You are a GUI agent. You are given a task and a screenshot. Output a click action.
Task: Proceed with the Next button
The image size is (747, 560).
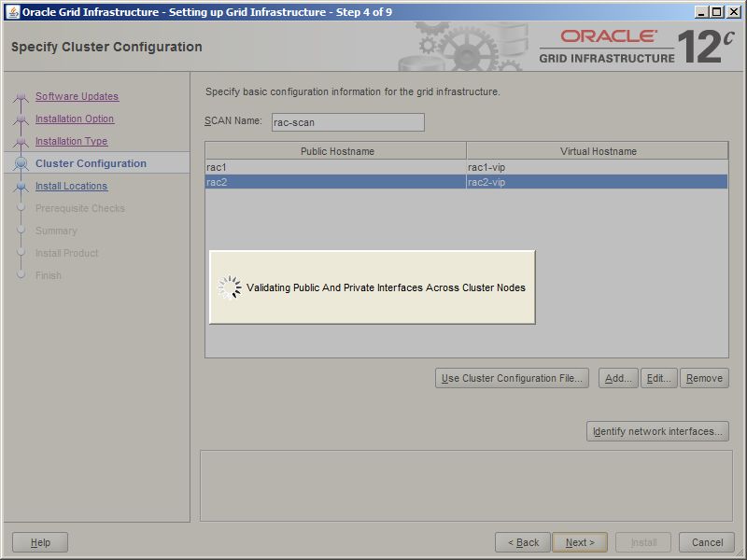[x=580, y=542]
